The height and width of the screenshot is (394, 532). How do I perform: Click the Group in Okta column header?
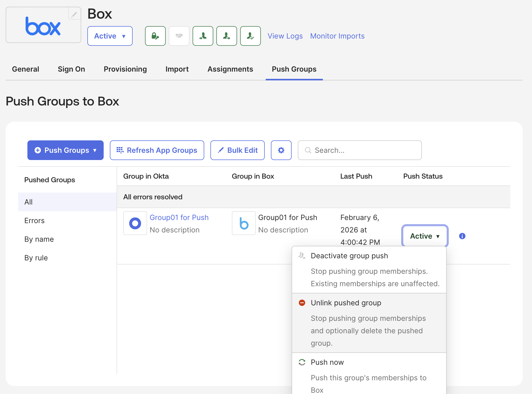click(146, 176)
